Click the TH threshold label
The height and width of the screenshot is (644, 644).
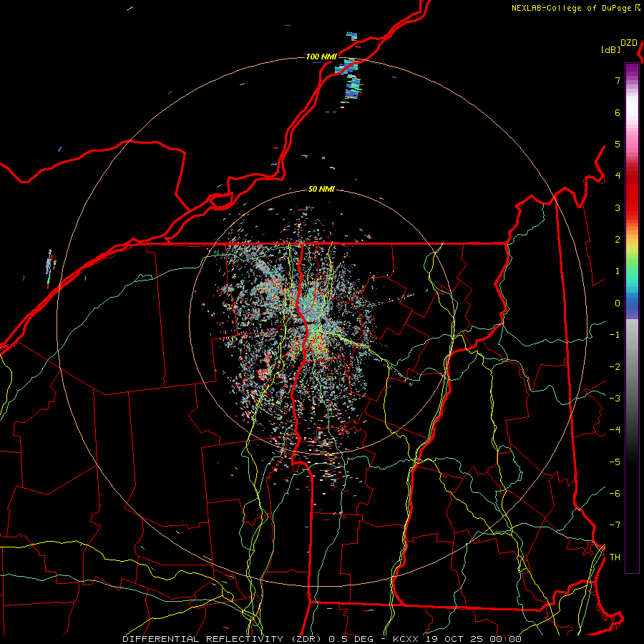tap(615, 557)
